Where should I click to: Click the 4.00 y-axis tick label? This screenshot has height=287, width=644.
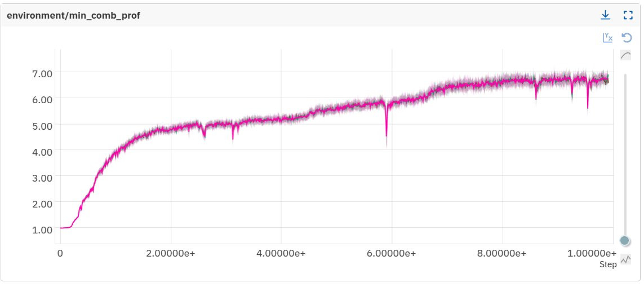[x=43, y=151]
